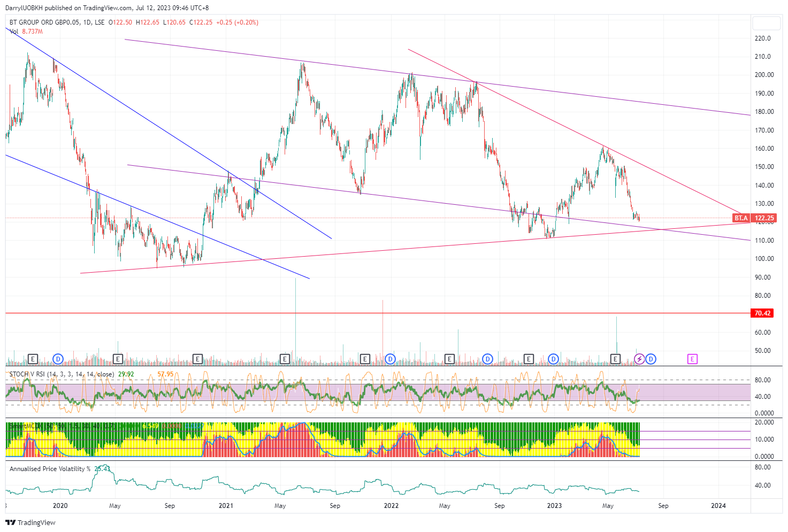Click the 20.000 indicator scale label
The width and height of the screenshot is (788, 532).
[764, 422]
